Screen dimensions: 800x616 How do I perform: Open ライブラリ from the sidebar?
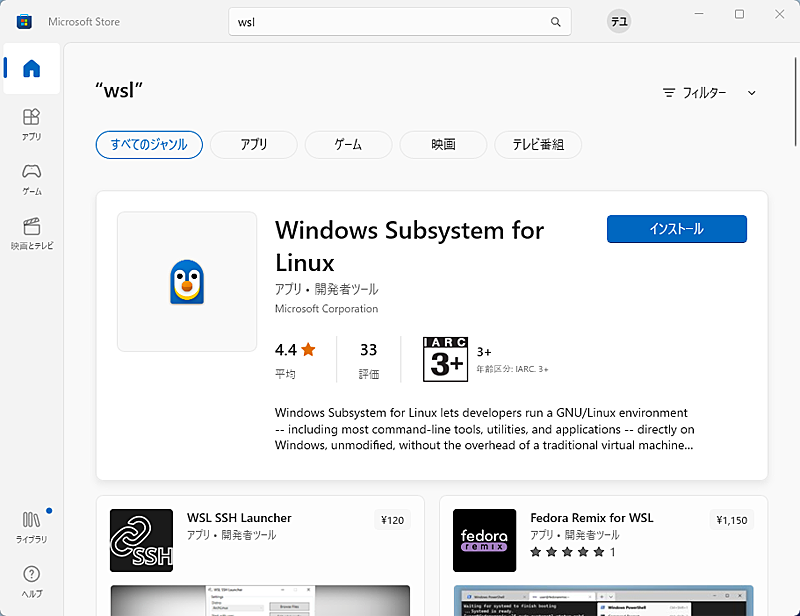point(31,529)
